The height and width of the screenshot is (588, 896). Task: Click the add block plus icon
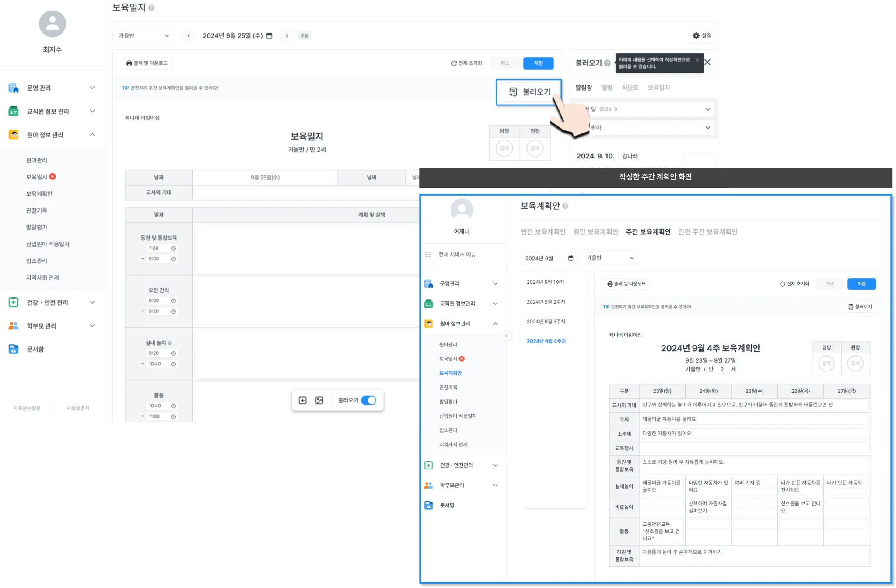302,400
